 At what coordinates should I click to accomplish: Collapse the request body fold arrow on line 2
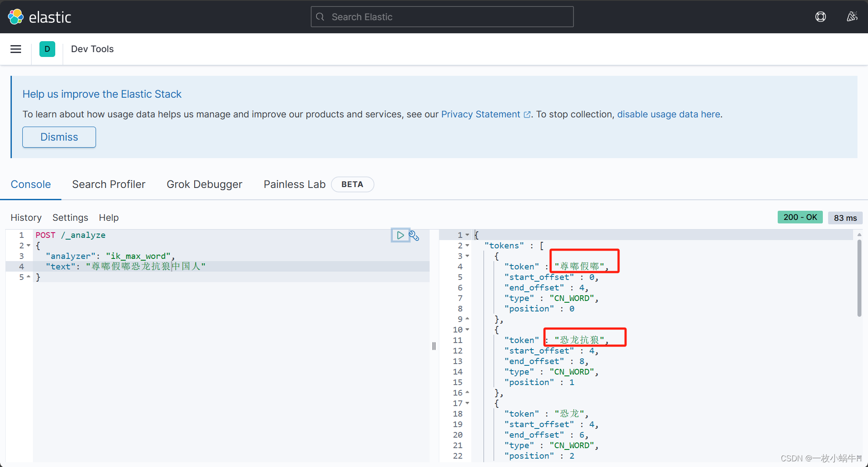click(x=29, y=245)
